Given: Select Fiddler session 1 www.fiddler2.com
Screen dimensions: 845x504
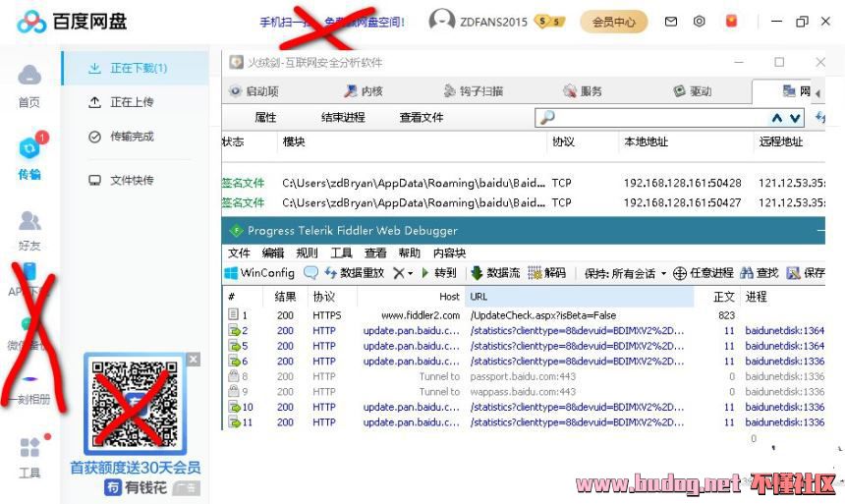Looking at the screenshot, I should click(524, 314).
